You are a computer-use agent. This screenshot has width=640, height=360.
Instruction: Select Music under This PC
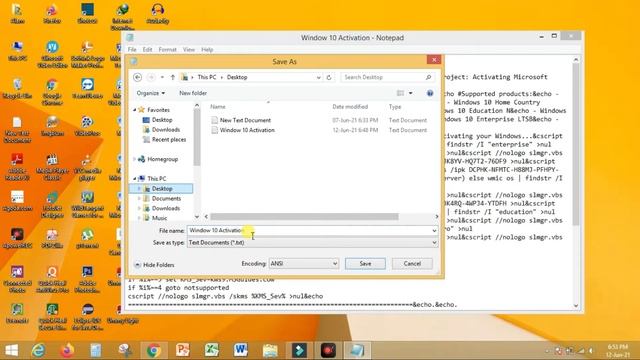(160, 218)
